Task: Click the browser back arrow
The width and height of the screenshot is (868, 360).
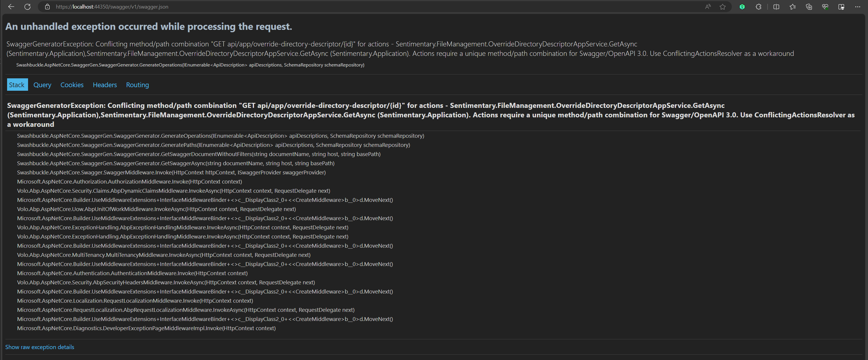Action: pyautogui.click(x=11, y=7)
